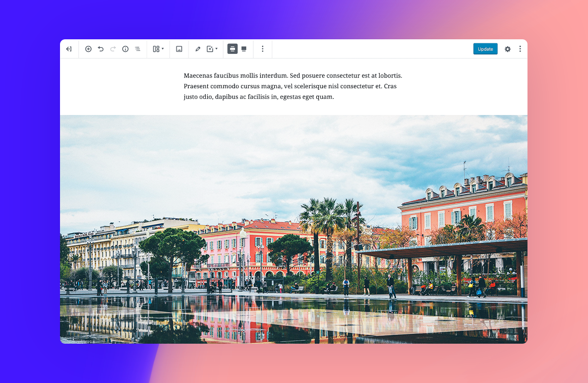
Task: Undo the last change
Action: click(x=100, y=49)
